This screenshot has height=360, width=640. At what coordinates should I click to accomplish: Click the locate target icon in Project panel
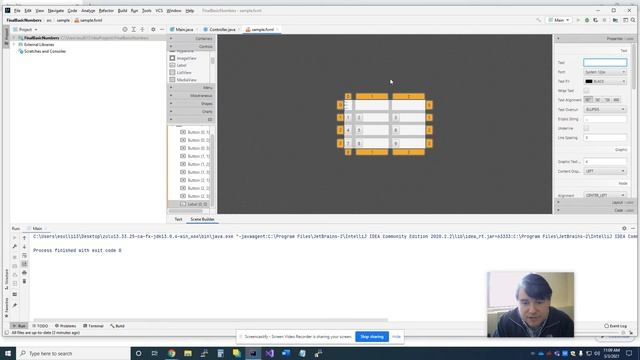(125, 29)
